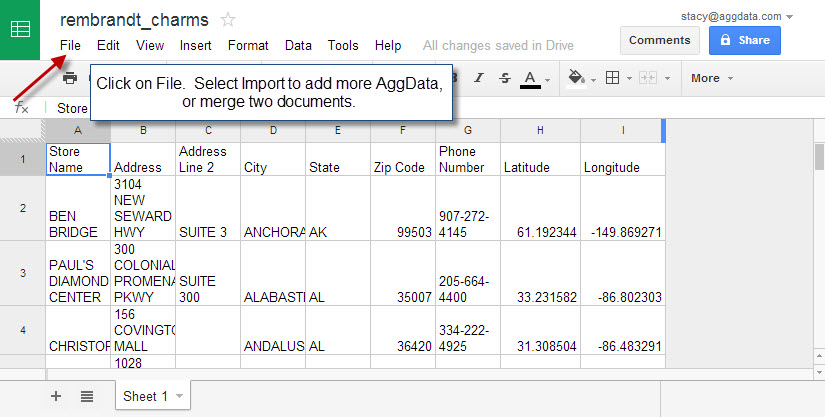This screenshot has height=417, width=825.
Task: Open the Tools menu
Action: coord(343,46)
